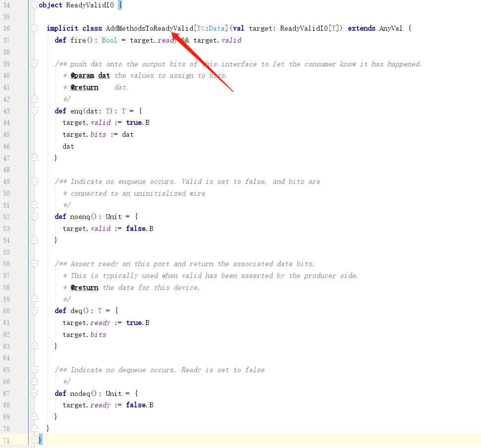
Task: Click the comment text 'Indicate no dequeue occurs'
Action: click(123, 370)
